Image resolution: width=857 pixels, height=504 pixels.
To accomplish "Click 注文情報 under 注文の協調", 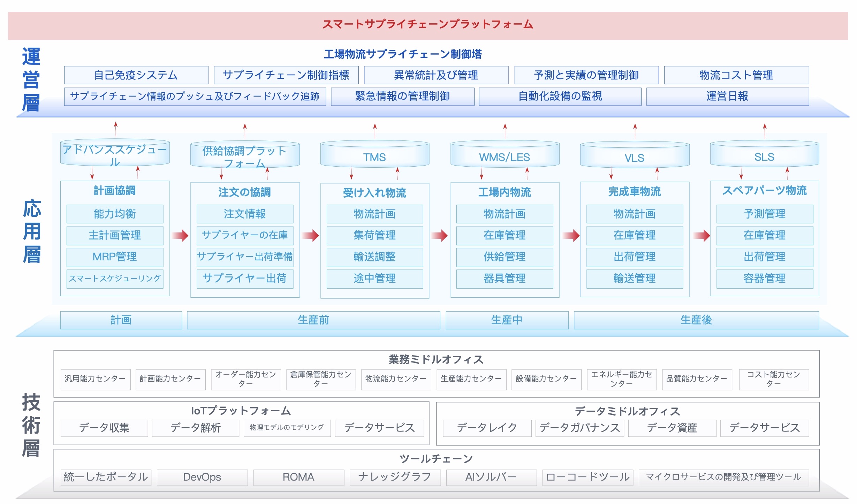I will point(245,214).
